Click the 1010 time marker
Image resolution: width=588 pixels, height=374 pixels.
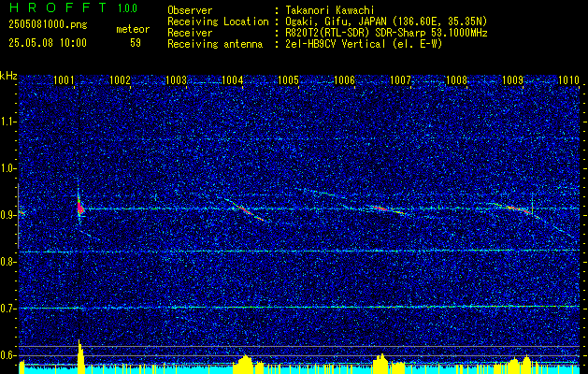click(569, 79)
